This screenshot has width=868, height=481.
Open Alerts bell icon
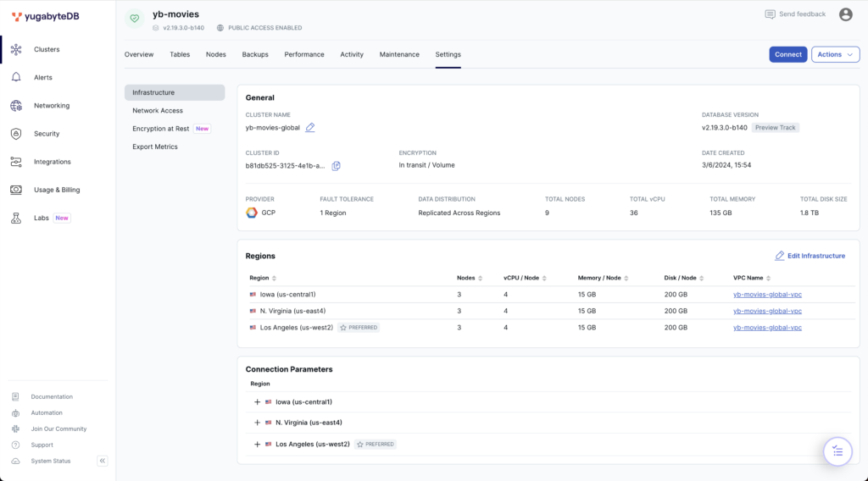[16, 77]
